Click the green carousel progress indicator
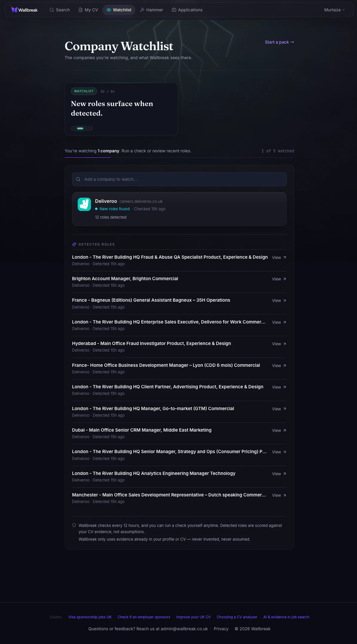This screenshot has width=357, height=644. point(80,128)
